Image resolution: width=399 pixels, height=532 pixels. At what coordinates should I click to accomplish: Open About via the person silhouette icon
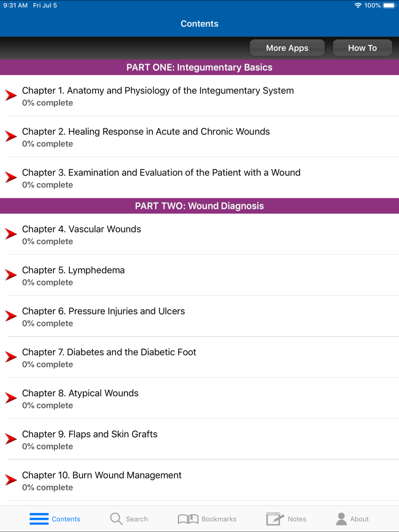pyautogui.click(x=341, y=519)
